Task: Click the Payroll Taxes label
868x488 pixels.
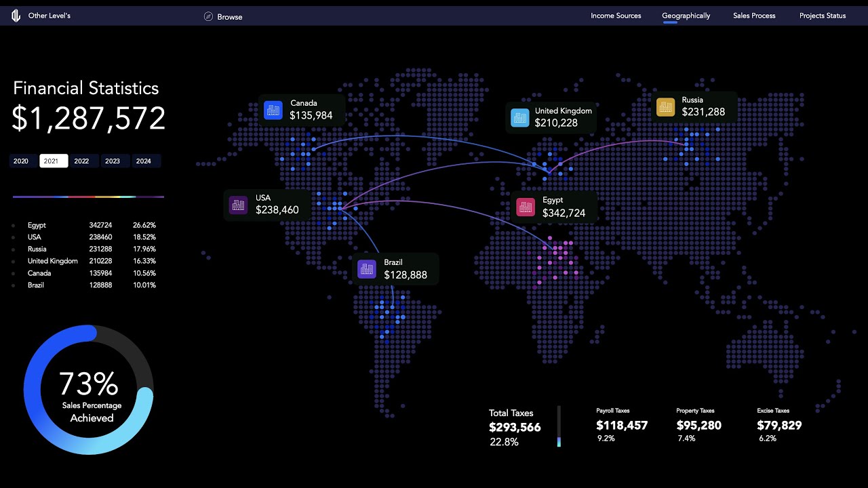Action: pos(613,411)
